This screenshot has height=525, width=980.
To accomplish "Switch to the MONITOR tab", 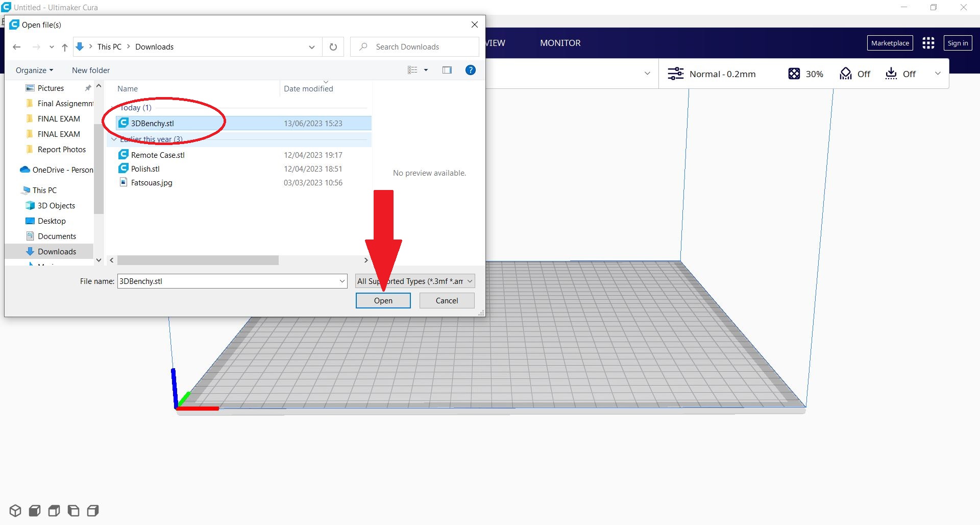I will click(560, 43).
